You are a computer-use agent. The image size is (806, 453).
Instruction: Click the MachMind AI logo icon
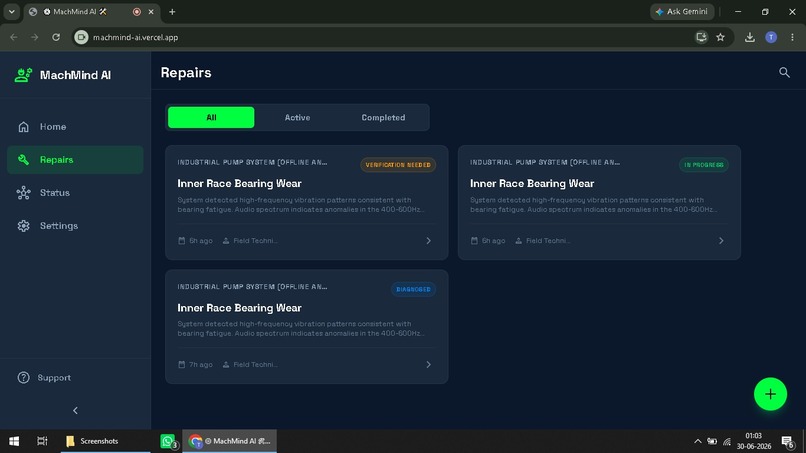[23, 75]
